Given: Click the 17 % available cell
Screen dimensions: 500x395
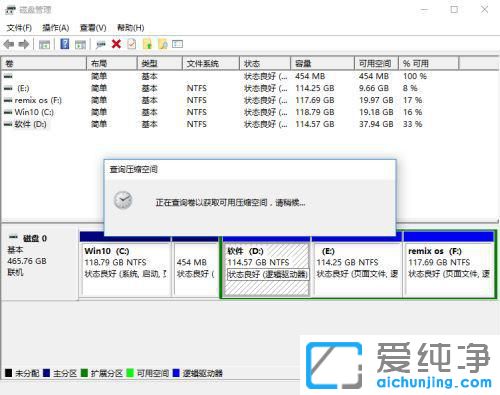Looking at the screenshot, I should click(x=413, y=100).
